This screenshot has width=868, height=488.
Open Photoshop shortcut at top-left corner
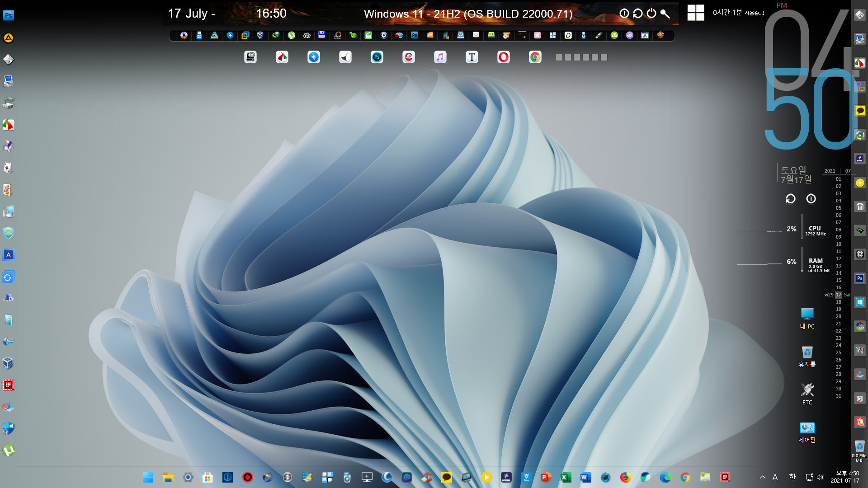[9, 15]
